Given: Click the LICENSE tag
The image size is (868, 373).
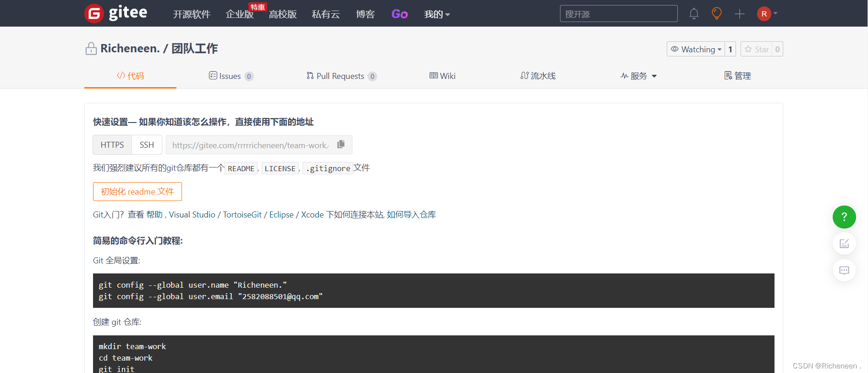Looking at the screenshot, I should [280, 168].
